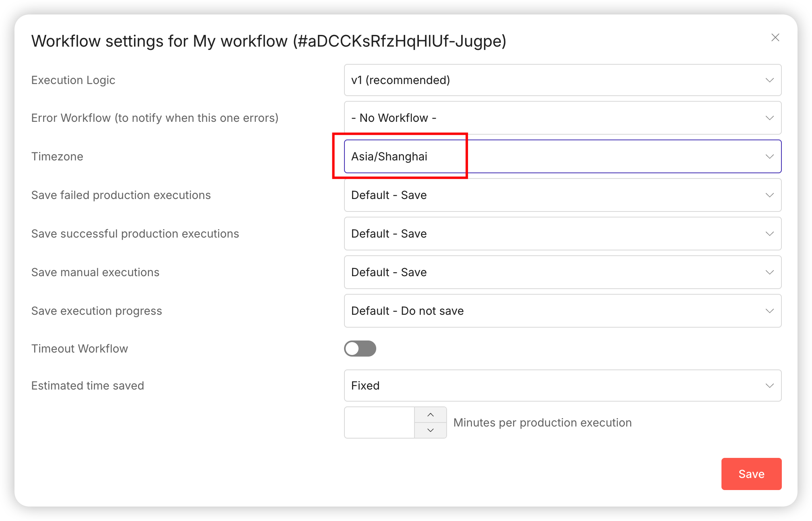Open the Execution Logic dropdown

562,80
